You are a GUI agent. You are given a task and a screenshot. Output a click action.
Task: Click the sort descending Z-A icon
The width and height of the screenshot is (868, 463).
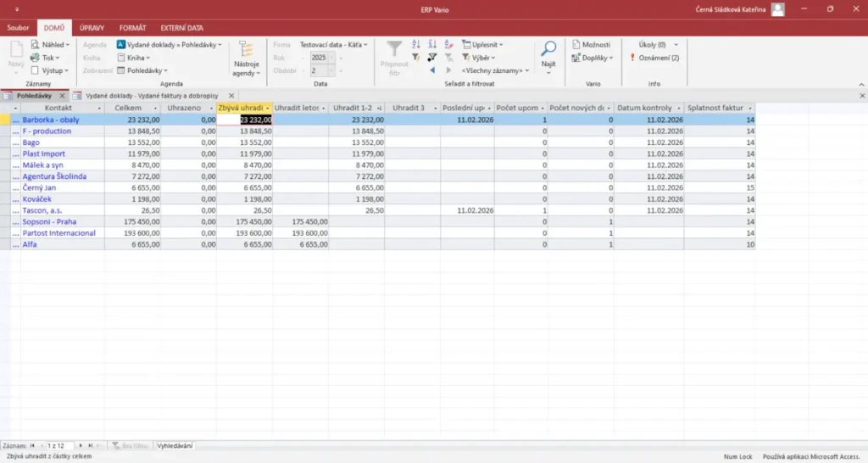coord(432,44)
